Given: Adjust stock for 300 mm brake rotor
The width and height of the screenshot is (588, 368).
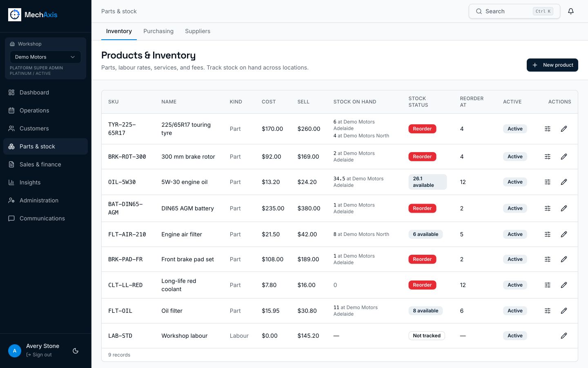Looking at the screenshot, I should tap(548, 157).
